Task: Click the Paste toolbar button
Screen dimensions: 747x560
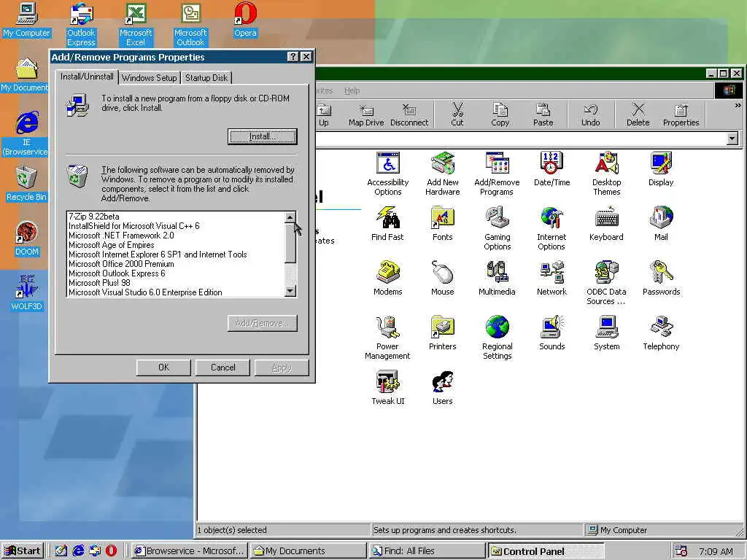Action: pos(543,114)
